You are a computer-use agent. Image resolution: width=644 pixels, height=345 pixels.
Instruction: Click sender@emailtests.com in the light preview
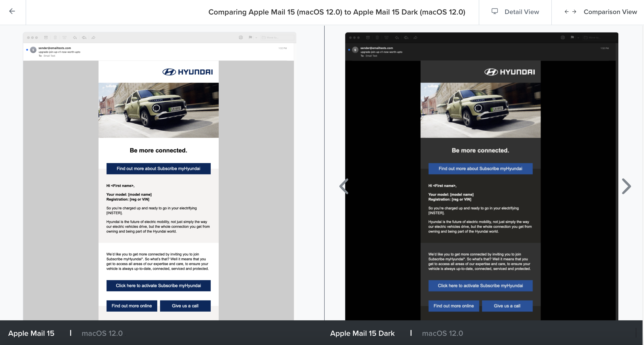tap(55, 48)
